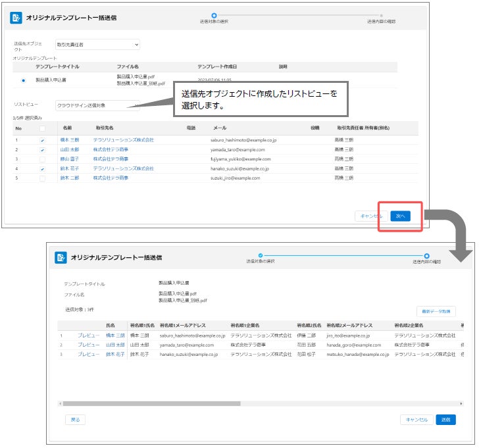
Task: Open 株式会社テラ商事 link in row 3
Action: point(111,159)
